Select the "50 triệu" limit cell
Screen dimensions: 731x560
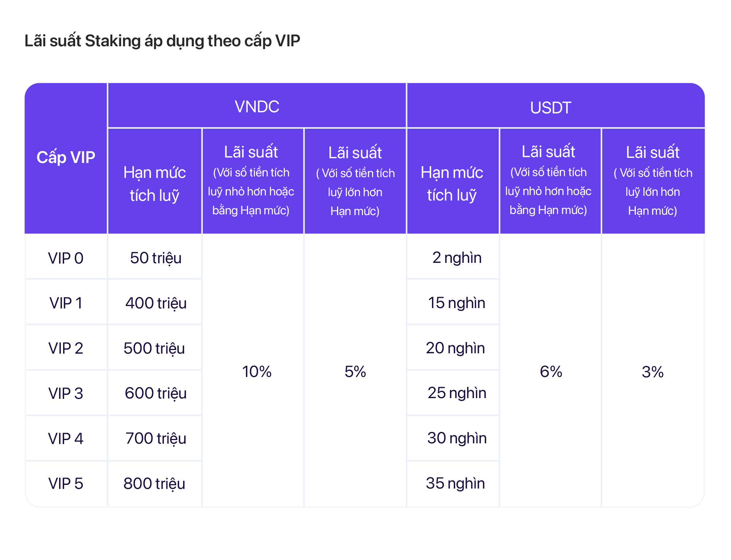point(155,258)
